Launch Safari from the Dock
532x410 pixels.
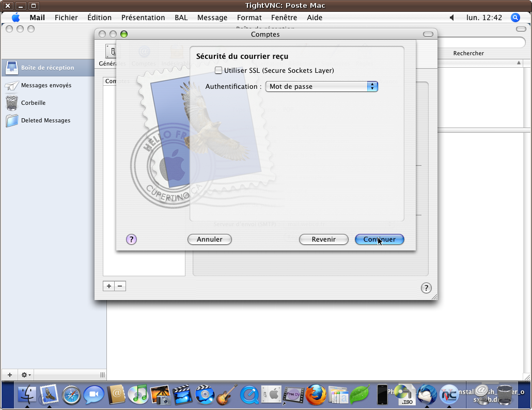tap(71, 395)
